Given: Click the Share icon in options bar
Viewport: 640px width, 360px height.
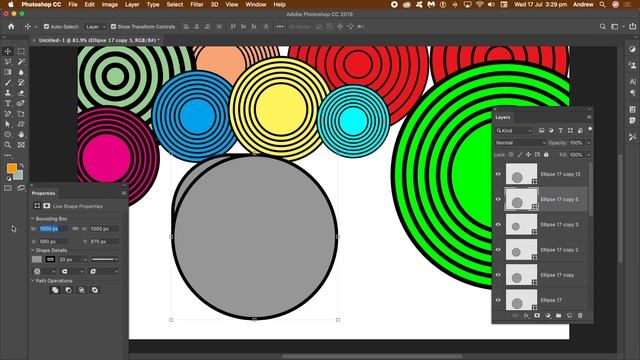Looking at the screenshot, I should point(632,27).
